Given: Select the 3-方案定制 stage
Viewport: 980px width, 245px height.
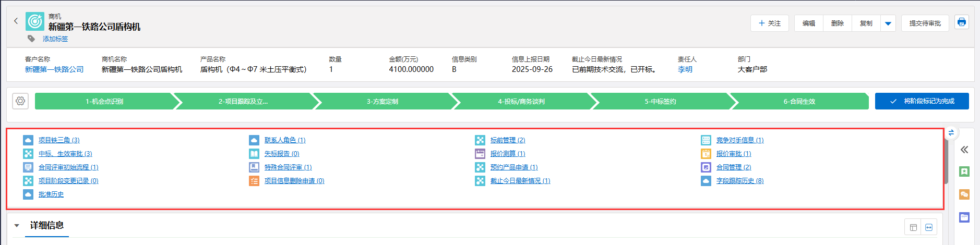Looking at the screenshot, I should pyautogui.click(x=382, y=102).
